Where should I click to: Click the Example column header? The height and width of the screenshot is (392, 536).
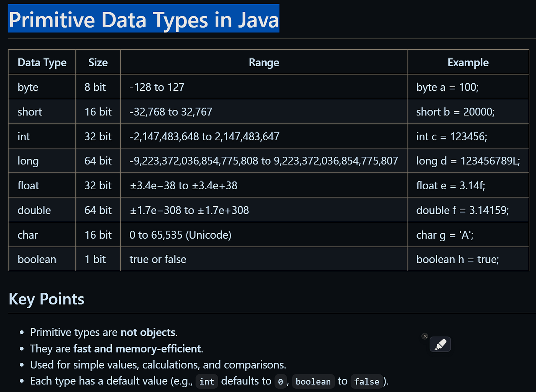(468, 62)
